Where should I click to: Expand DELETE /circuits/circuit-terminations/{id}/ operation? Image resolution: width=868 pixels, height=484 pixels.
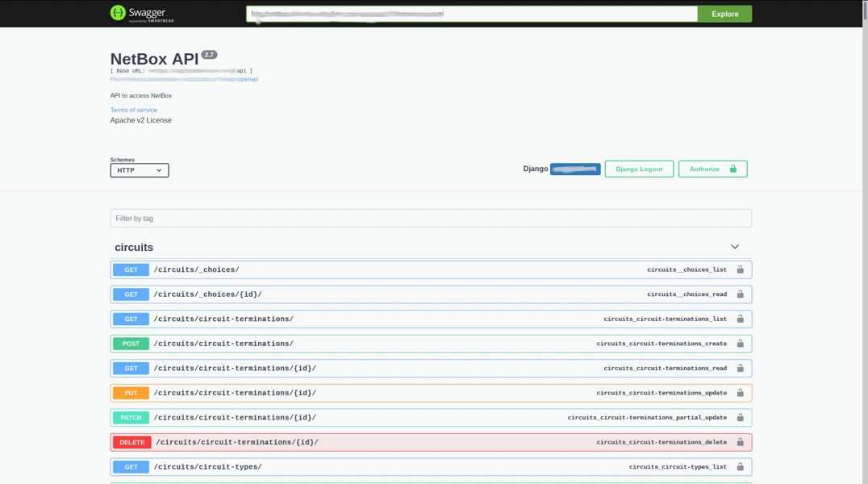pos(431,442)
